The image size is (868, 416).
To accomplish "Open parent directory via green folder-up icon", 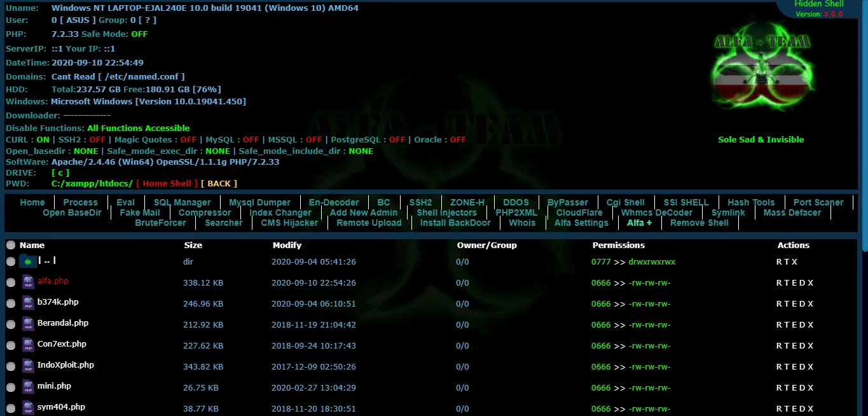I will pos(28,260).
